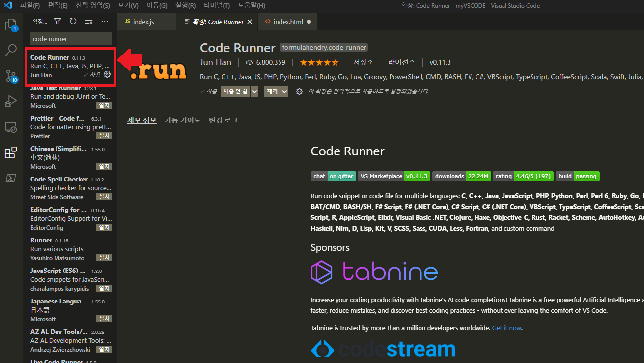Click the 사용 안 함 disable button
This screenshot has height=363, width=644.
[x=235, y=91]
